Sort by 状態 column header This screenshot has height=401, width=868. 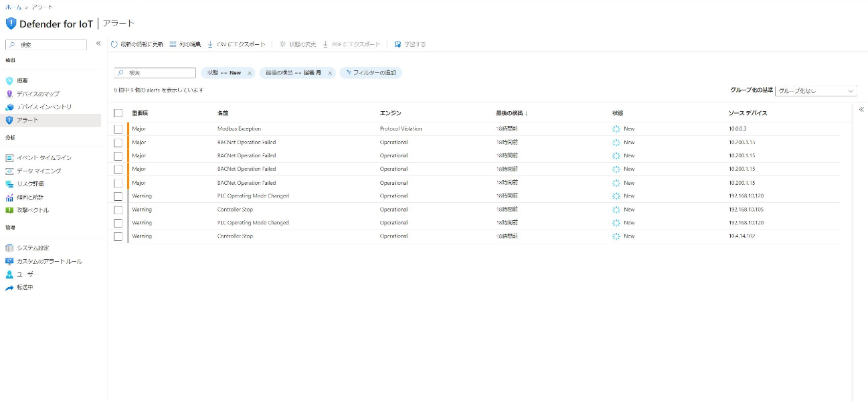pos(618,113)
